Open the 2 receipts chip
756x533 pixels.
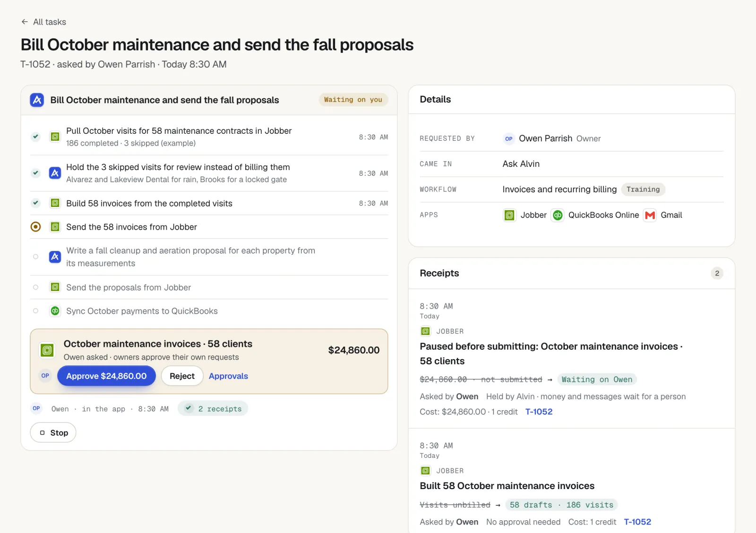213,409
